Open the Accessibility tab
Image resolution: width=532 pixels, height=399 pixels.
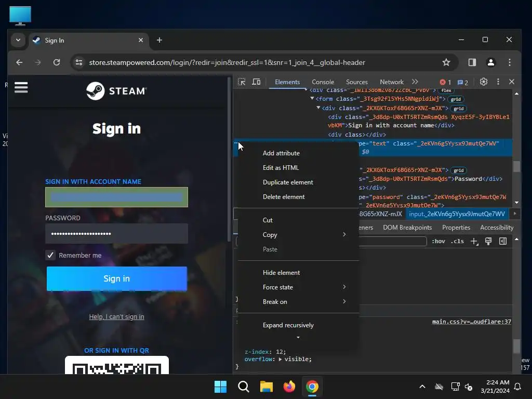pyautogui.click(x=496, y=228)
